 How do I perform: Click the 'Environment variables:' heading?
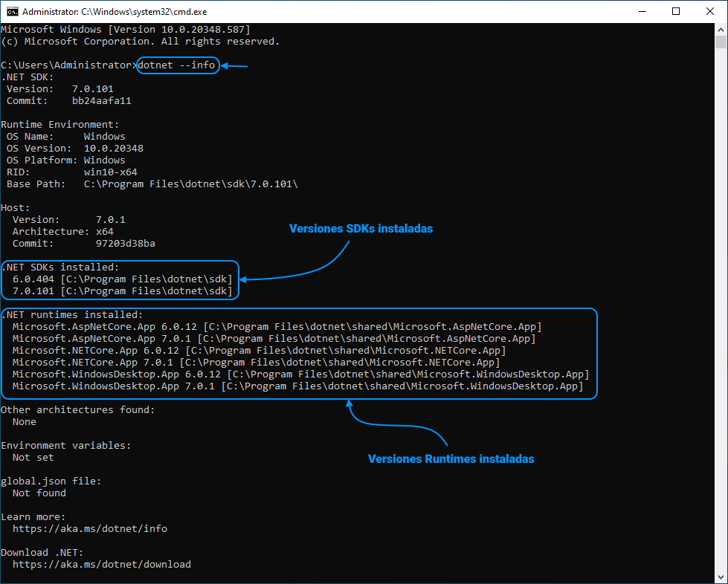click(66, 445)
